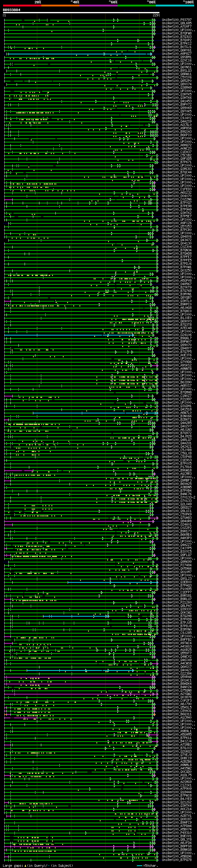Select hit label UniRef100_Q84UR8
The height and width of the screenshot is (868, 197).
click(177, 521)
